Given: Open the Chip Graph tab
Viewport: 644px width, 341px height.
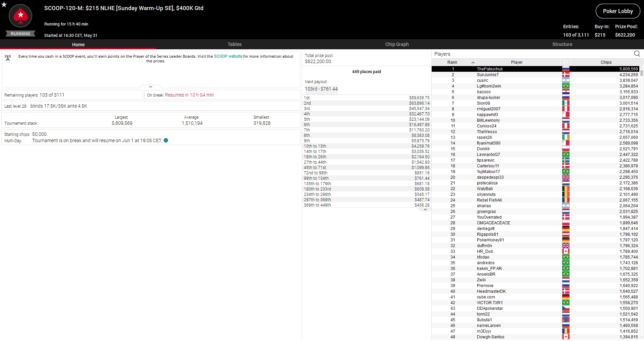Looking at the screenshot, I should pyautogui.click(x=397, y=44).
